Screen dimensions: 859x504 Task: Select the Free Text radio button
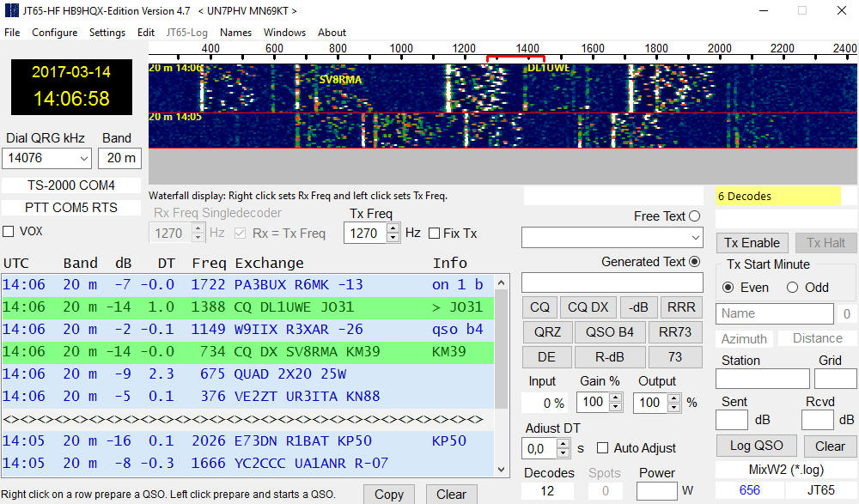point(695,216)
